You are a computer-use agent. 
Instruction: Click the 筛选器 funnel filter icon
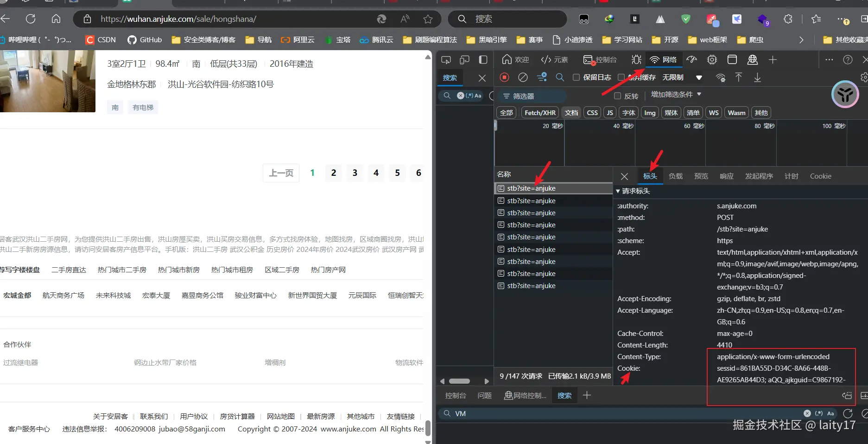[x=506, y=96]
